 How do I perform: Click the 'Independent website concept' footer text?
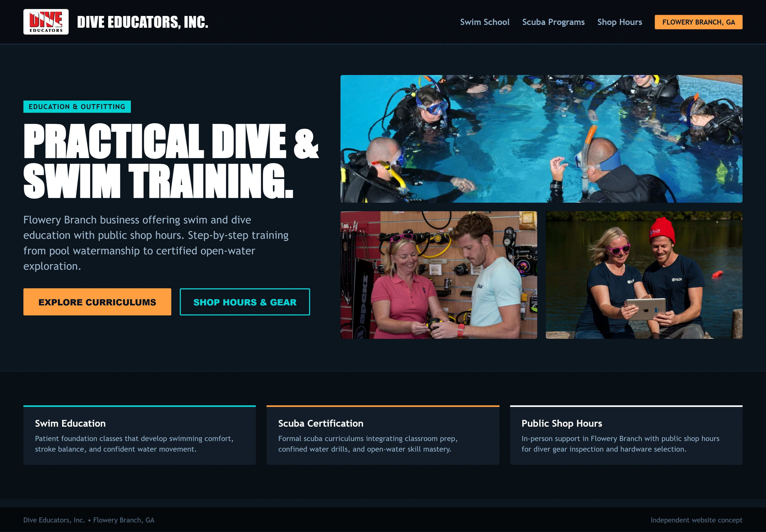(x=696, y=520)
